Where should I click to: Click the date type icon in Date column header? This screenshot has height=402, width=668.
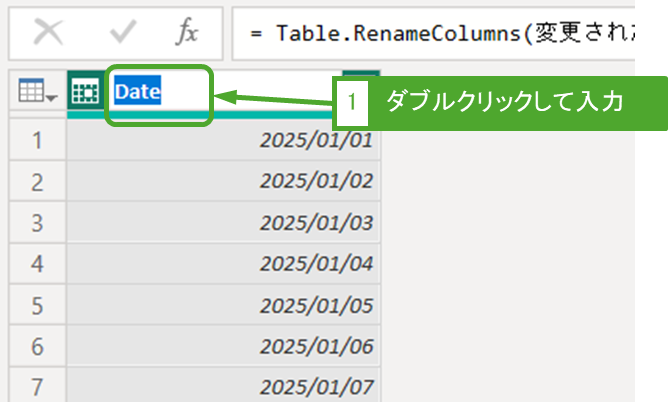click(85, 93)
